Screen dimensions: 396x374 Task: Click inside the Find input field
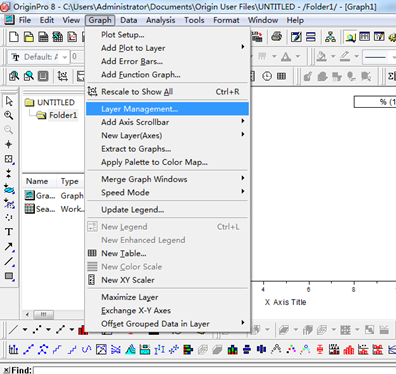(215, 370)
